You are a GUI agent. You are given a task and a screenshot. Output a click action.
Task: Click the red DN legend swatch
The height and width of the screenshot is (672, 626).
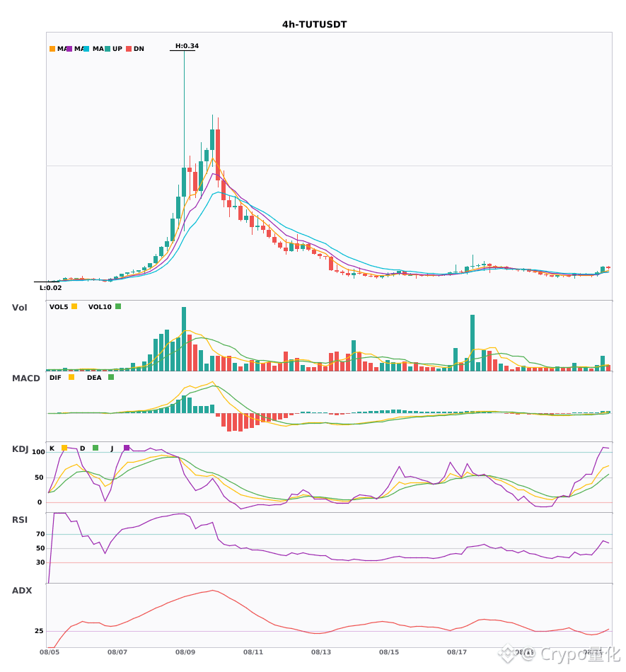(x=129, y=49)
